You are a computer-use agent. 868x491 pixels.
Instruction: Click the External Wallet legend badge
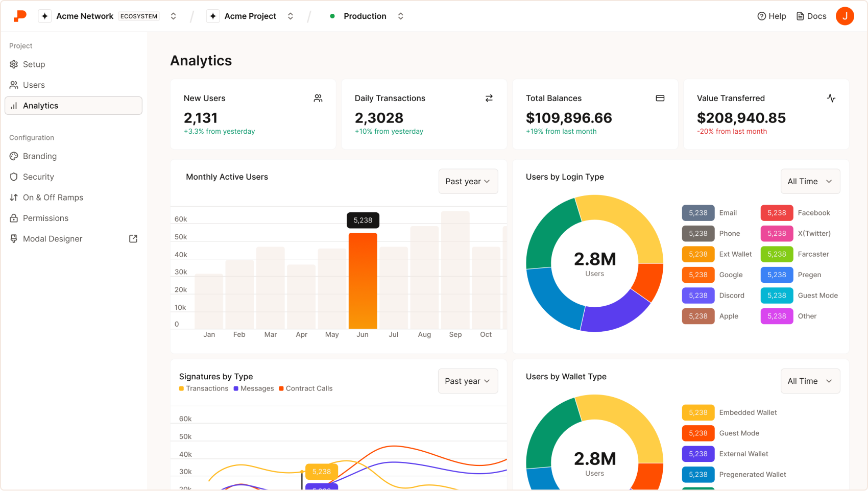pyautogui.click(x=698, y=454)
